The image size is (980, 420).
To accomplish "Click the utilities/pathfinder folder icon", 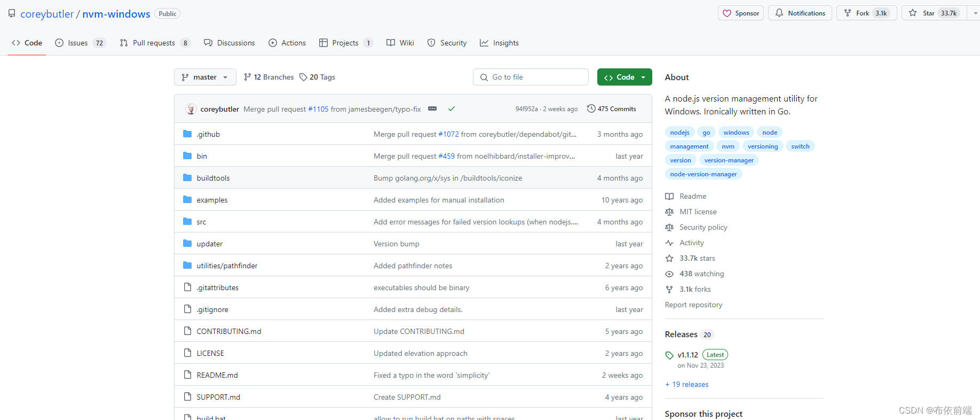I will [187, 266].
